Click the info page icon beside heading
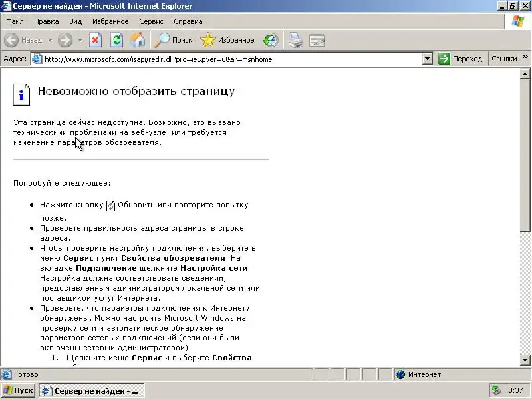The width and height of the screenshot is (532, 399). click(x=21, y=94)
